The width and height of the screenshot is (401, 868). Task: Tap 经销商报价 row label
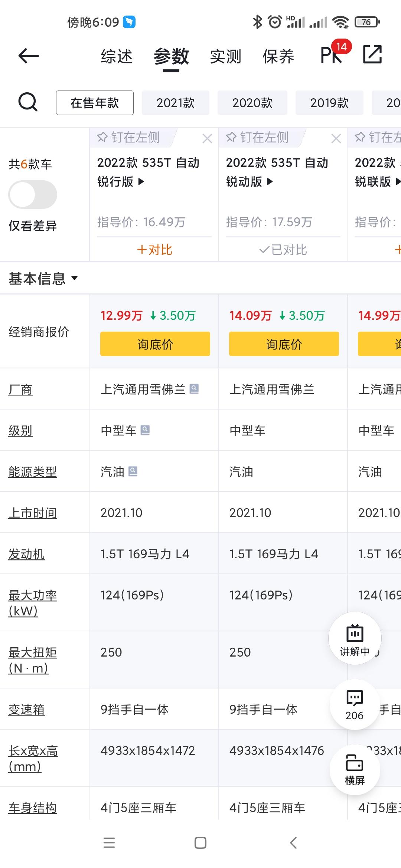(39, 332)
